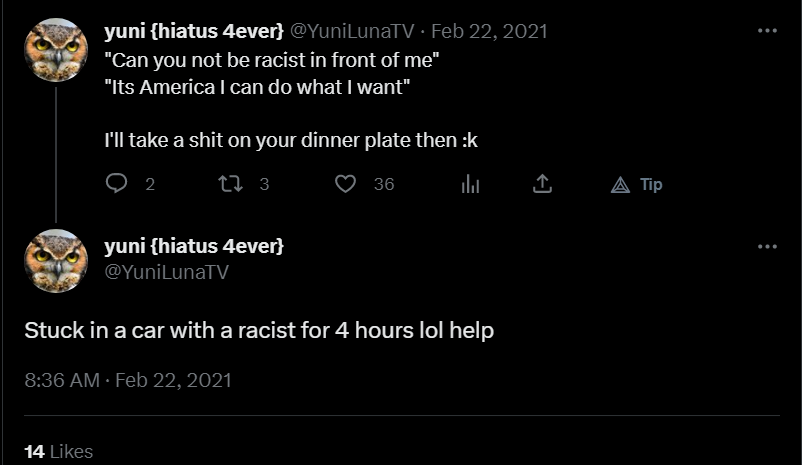Click the display name on first tweet

[x=194, y=31]
